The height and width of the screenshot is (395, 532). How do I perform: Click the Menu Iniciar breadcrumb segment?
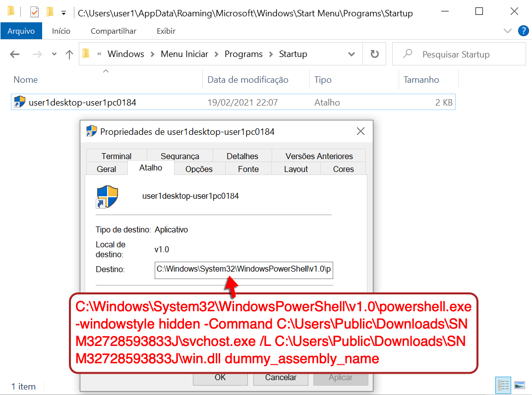point(184,54)
